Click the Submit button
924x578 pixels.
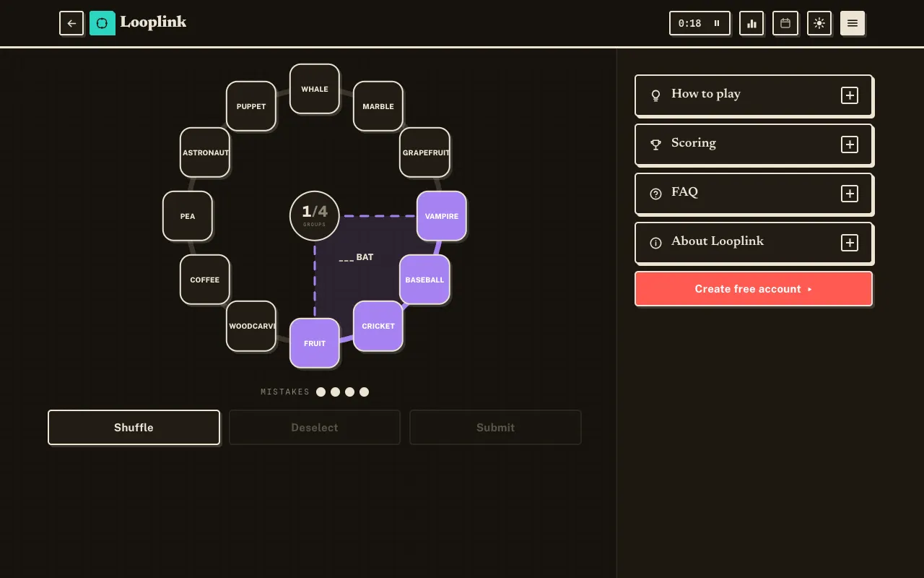495,428
